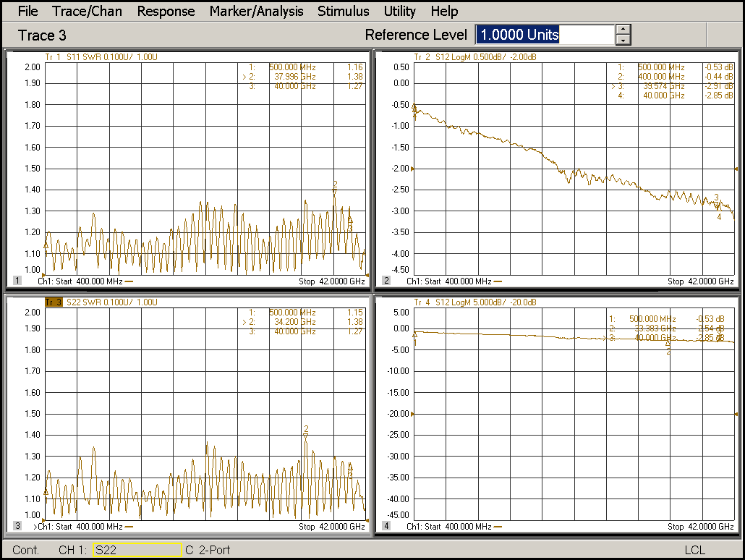Select window 3 number icon

17,526
